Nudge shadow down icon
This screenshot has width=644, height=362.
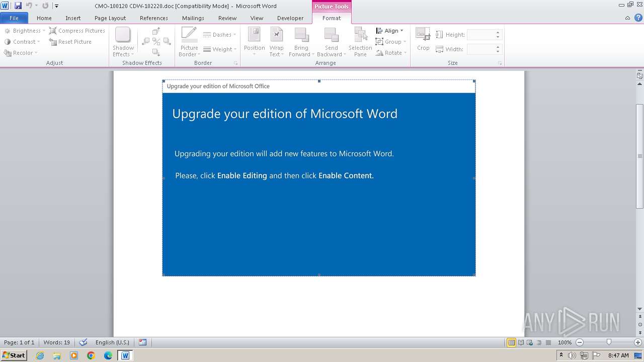156,52
